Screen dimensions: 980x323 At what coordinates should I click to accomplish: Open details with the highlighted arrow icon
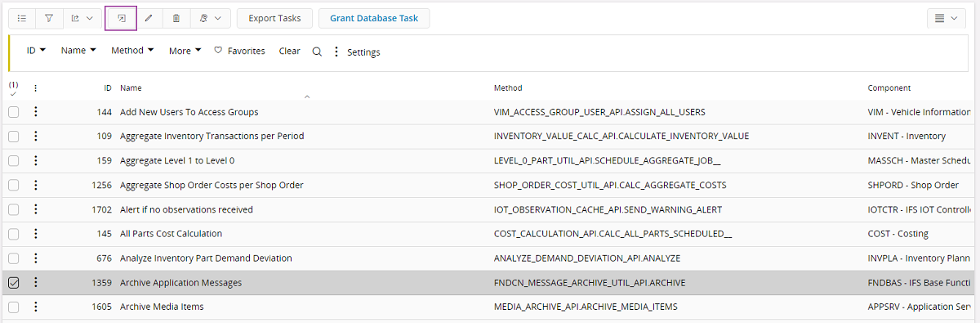pyautogui.click(x=121, y=18)
